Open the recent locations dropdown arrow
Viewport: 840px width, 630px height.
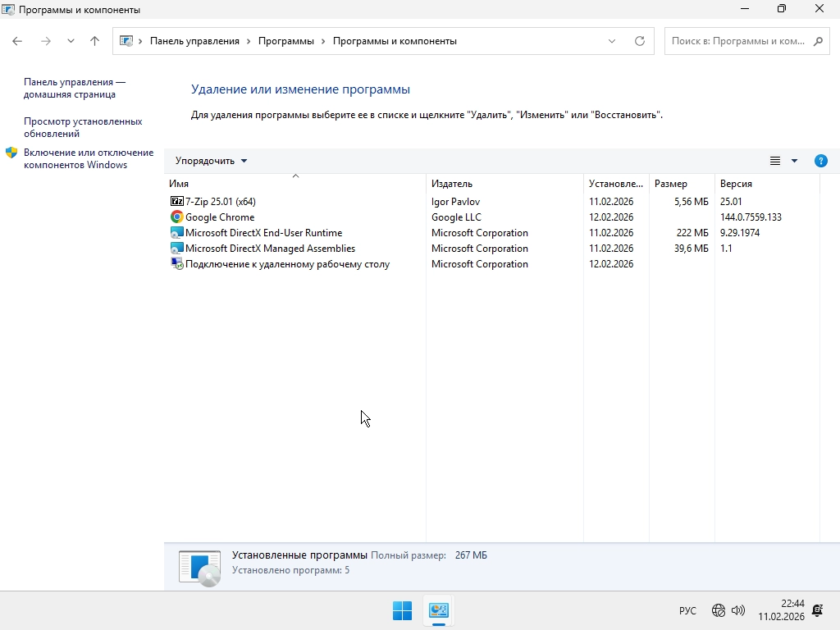(x=71, y=41)
